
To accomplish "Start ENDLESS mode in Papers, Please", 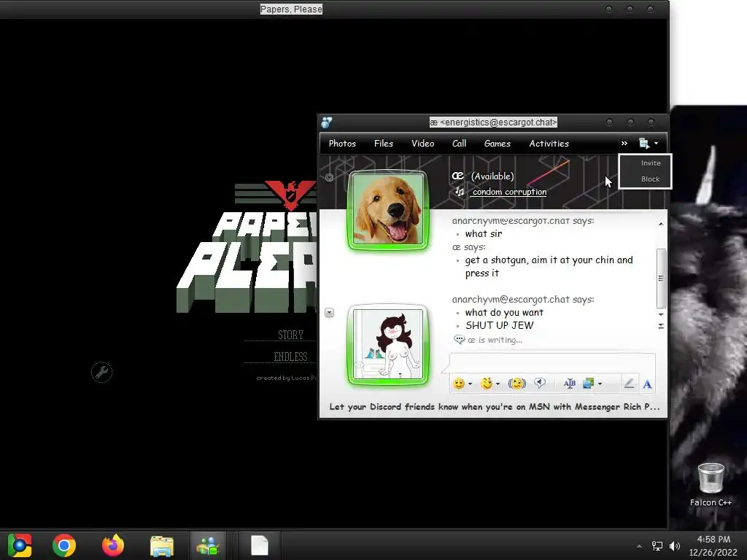I will (290, 357).
